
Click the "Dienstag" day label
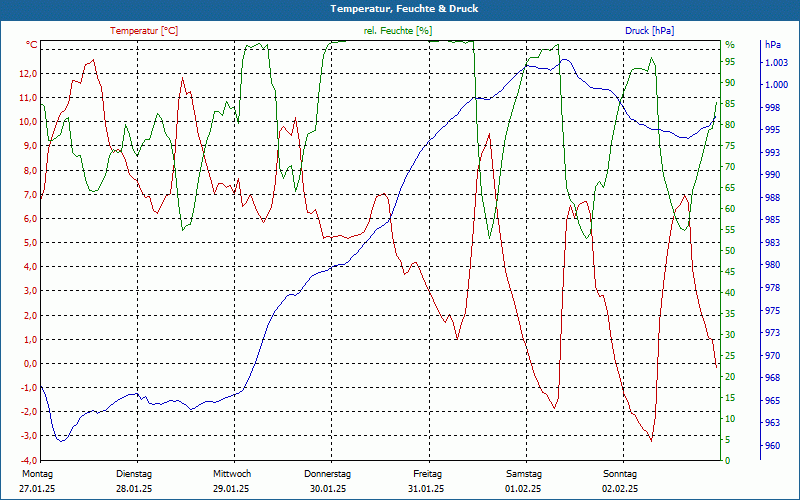tap(134, 474)
